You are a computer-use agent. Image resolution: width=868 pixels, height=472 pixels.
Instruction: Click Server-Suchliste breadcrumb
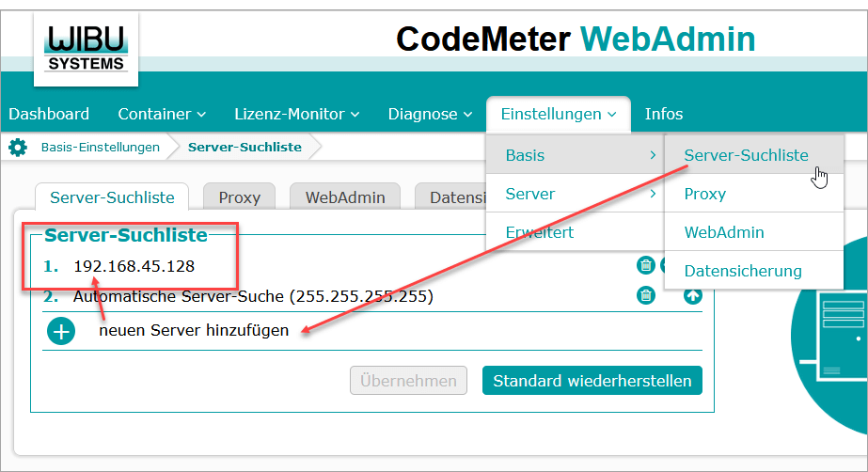point(245,148)
